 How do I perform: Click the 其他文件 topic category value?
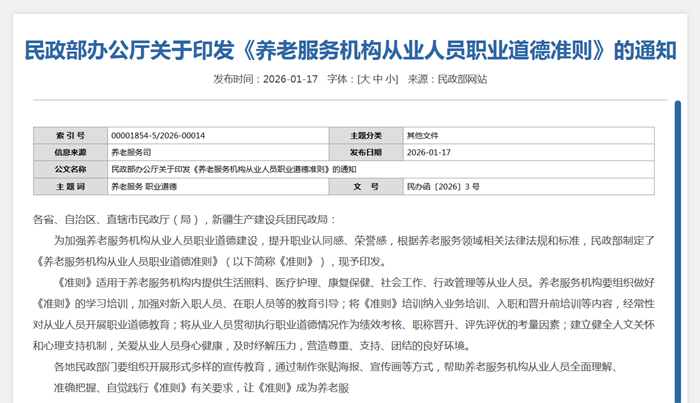(421, 135)
